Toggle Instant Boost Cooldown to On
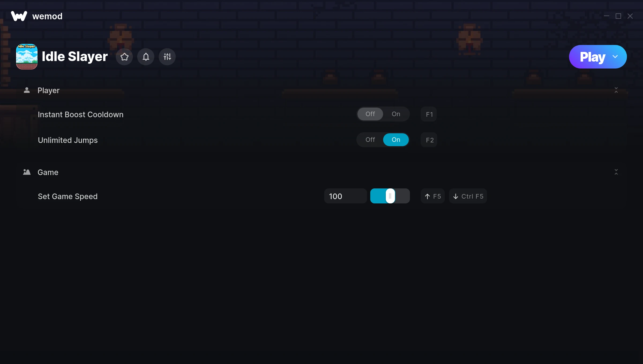 396,114
